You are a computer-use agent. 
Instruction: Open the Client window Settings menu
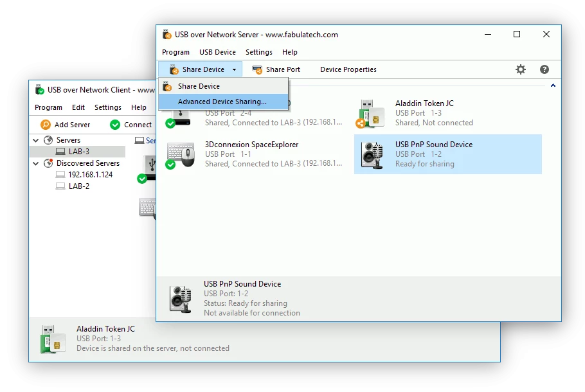[108, 107]
